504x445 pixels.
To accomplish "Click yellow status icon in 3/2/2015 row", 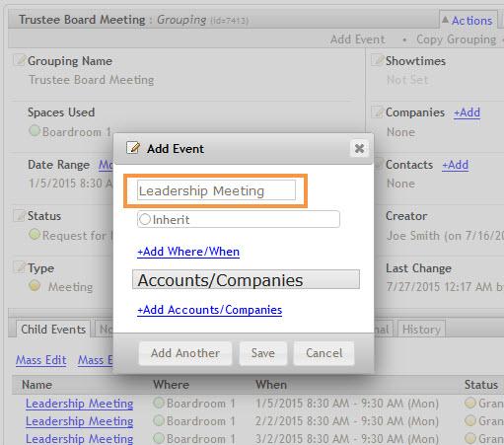I will [x=470, y=438].
